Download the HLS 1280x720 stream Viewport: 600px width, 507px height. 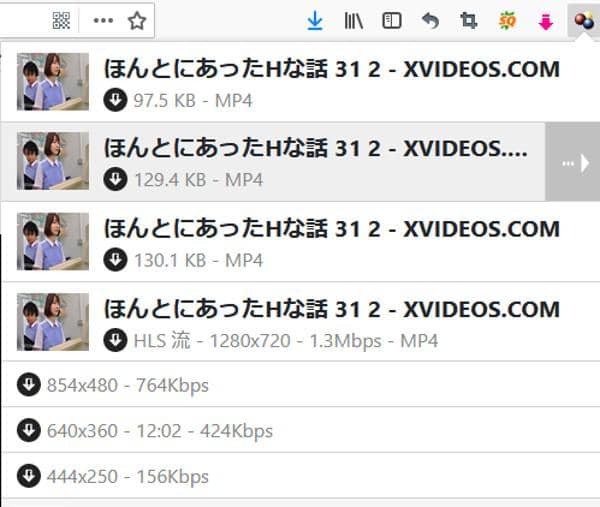pos(115,340)
